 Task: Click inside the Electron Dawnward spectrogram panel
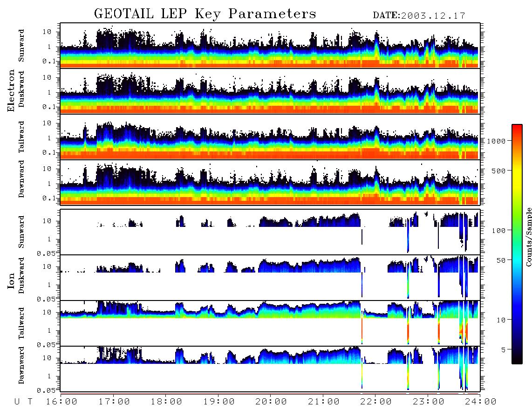(x=270, y=182)
